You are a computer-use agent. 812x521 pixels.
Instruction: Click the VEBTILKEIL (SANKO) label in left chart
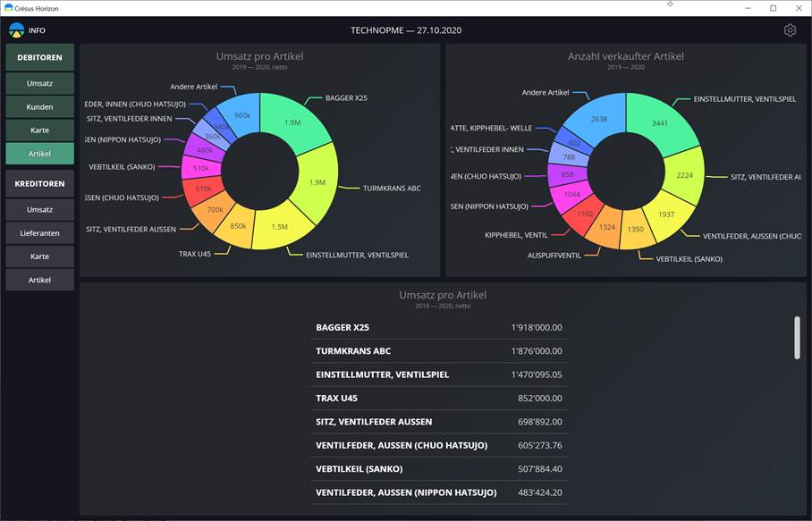pos(122,166)
